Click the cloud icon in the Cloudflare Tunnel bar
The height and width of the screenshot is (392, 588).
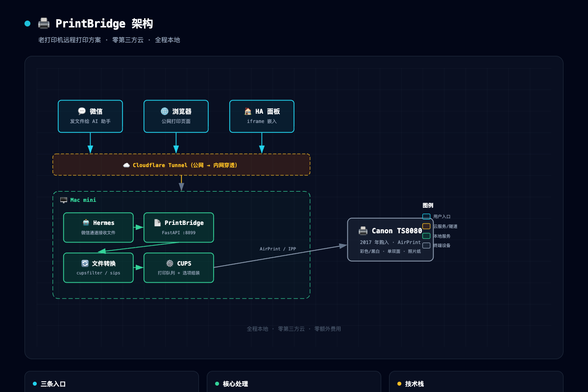(x=126, y=165)
